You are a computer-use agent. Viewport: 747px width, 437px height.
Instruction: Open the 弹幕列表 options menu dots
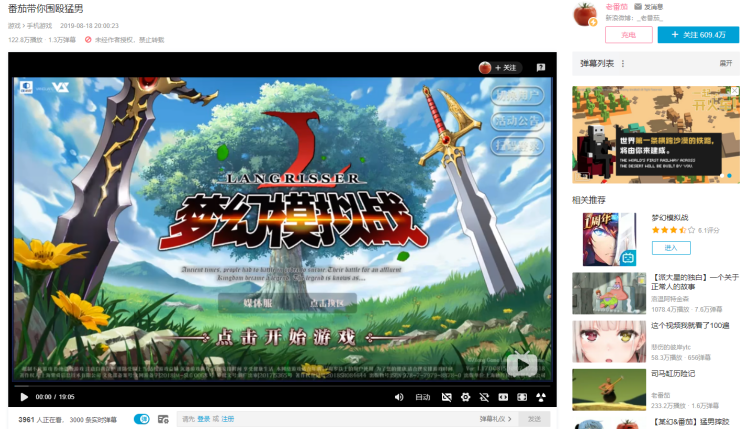624,63
